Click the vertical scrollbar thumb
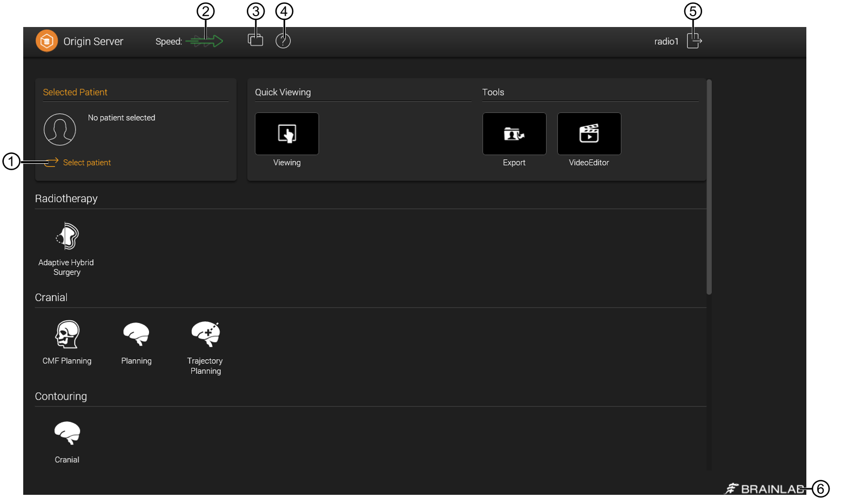Image resolution: width=842 pixels, height=504 pixels. pos(709,187)
